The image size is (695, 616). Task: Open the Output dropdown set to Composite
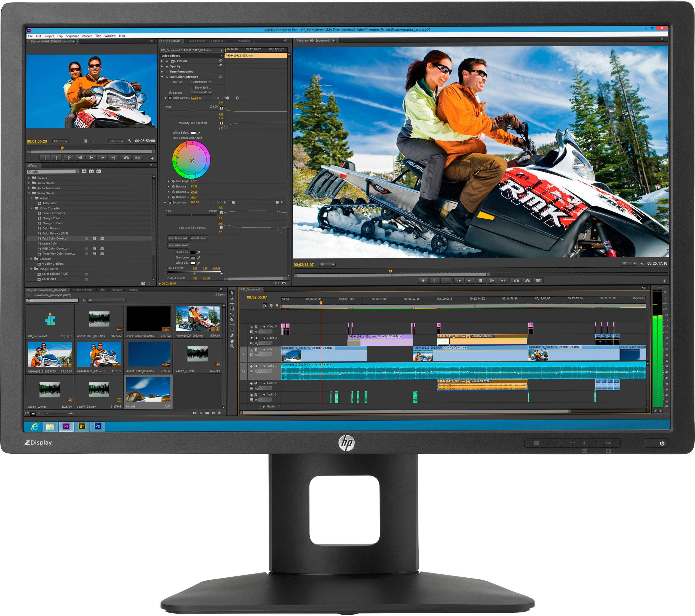201,82
